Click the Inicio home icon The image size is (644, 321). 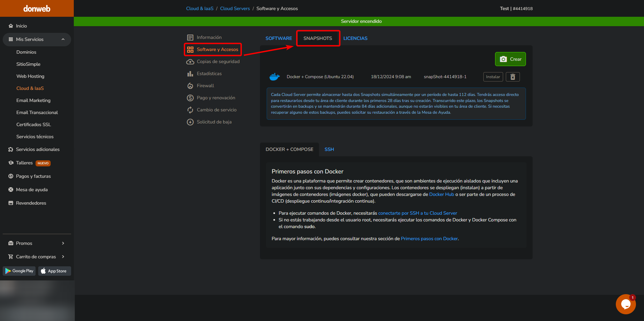pos(11,26)
